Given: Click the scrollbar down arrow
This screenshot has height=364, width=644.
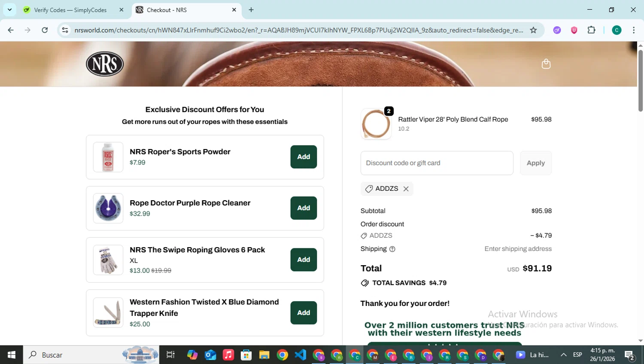Looking at the screenshot, I should [x=640, y=341].
